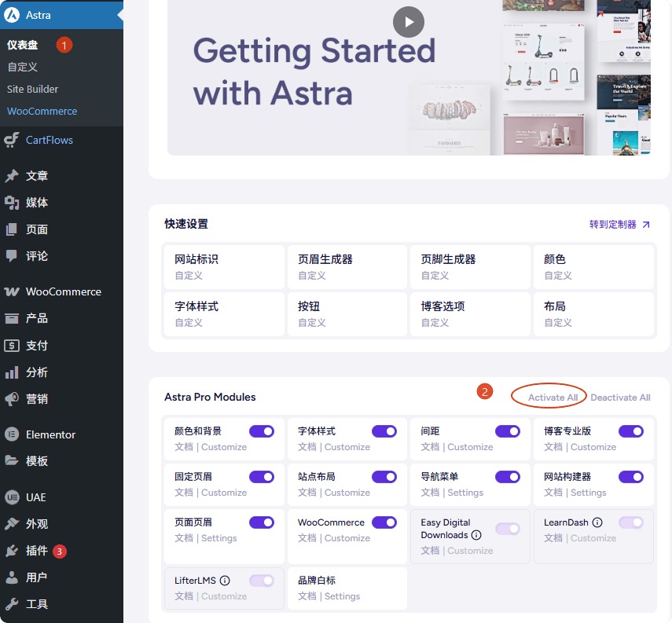Click the UAE icon in sidebar
The width and height of the screenshot is (672, 623).
point(12,497)
